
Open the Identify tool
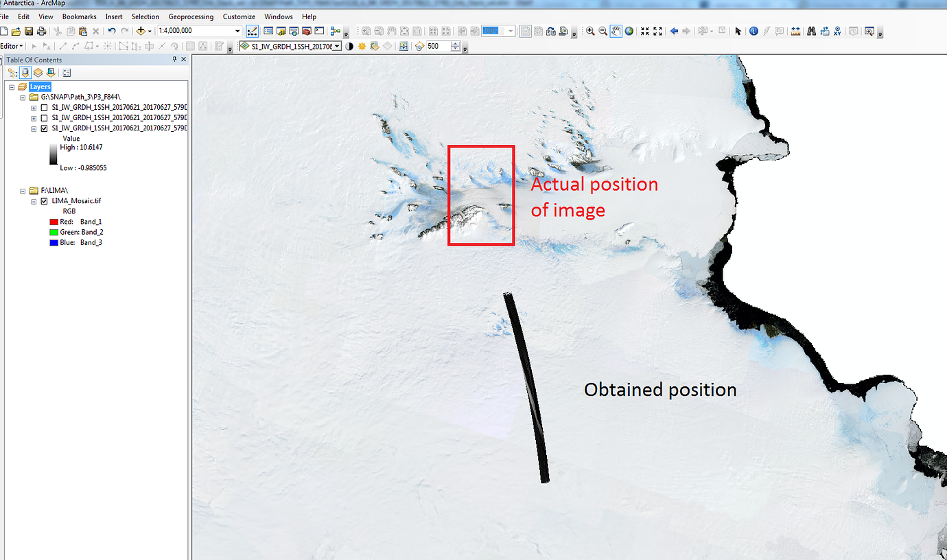point(754,30)
